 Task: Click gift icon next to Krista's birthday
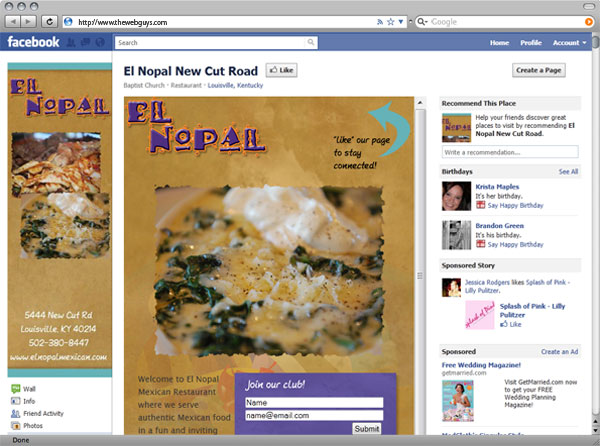[x=481, y=205]
